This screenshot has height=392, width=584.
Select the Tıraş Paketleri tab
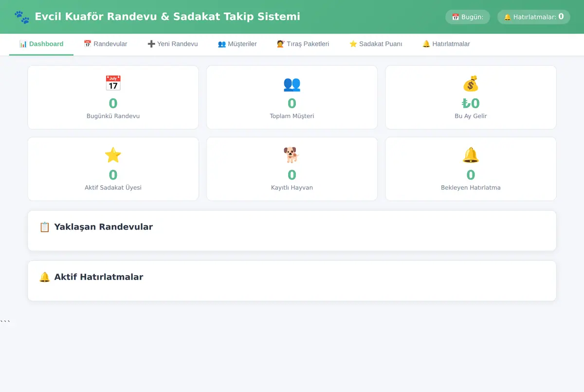coord(303,44)
